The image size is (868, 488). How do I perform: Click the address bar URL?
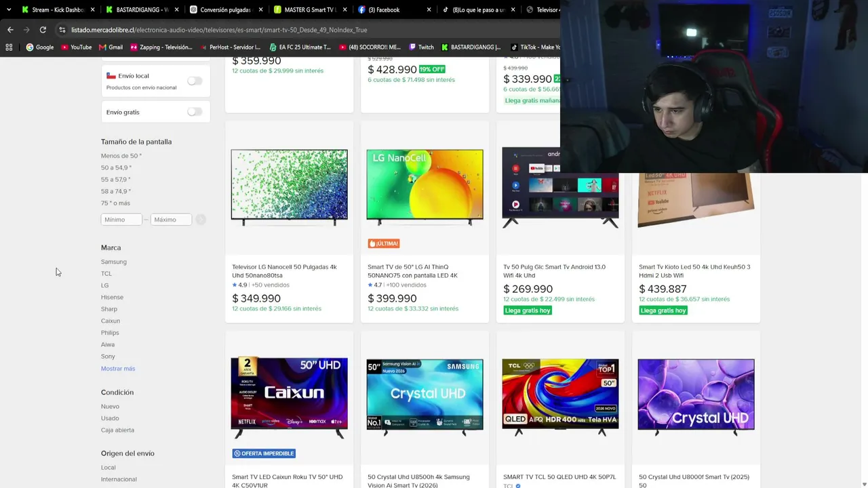219,30
